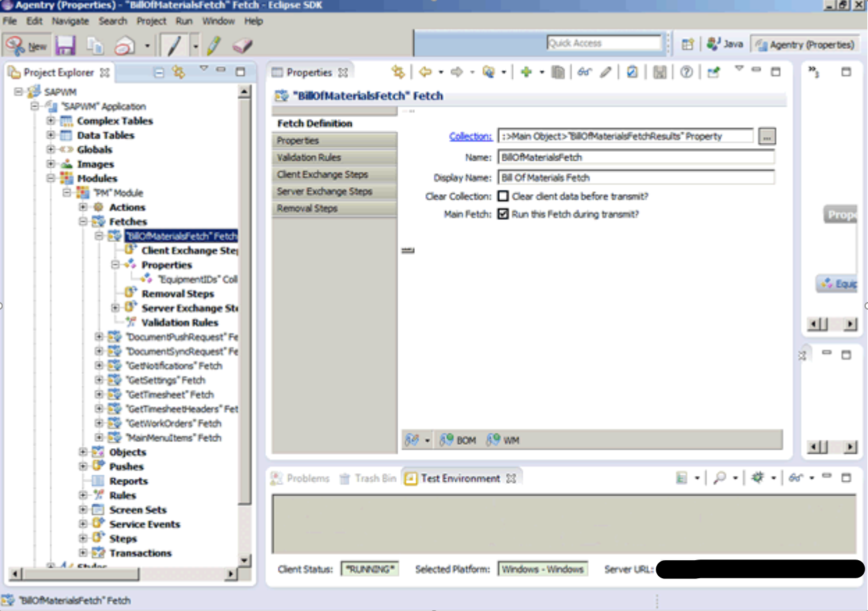
Task: Switch to the Trash Bin tab
Action: coord(368,478)
